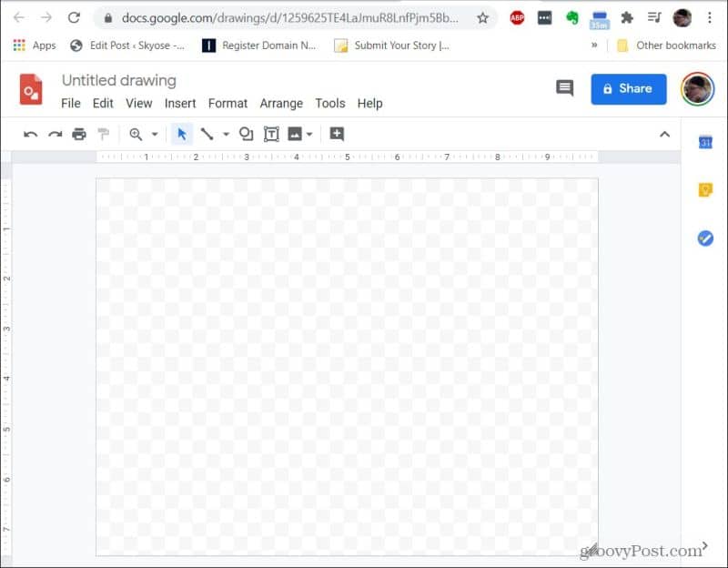Click the Print icon
Image resolution: width=728 pixels, height=568 pixels.
(79, 134)
